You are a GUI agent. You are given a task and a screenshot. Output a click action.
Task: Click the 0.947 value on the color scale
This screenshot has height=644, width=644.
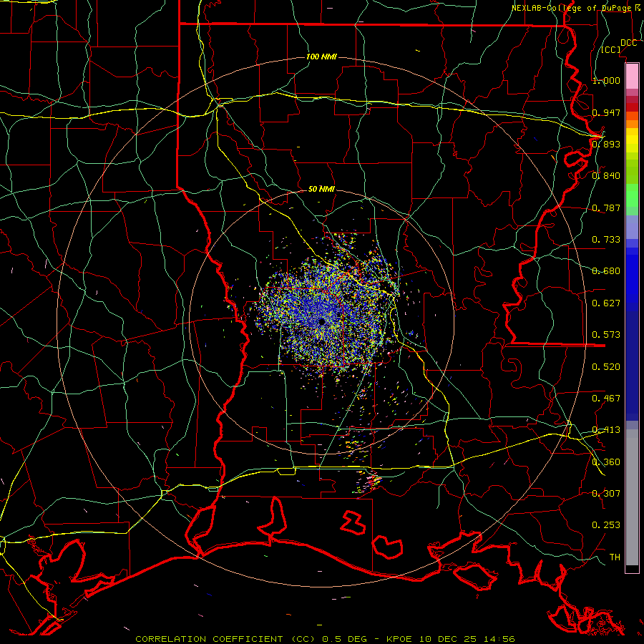(x=606, y=112)
